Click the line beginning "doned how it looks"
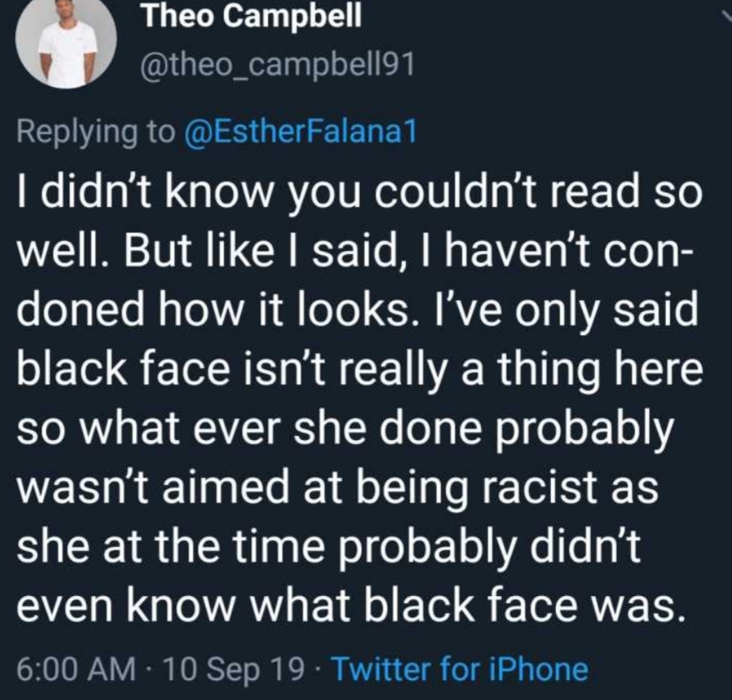732x700 pixels. click(358, 311)
